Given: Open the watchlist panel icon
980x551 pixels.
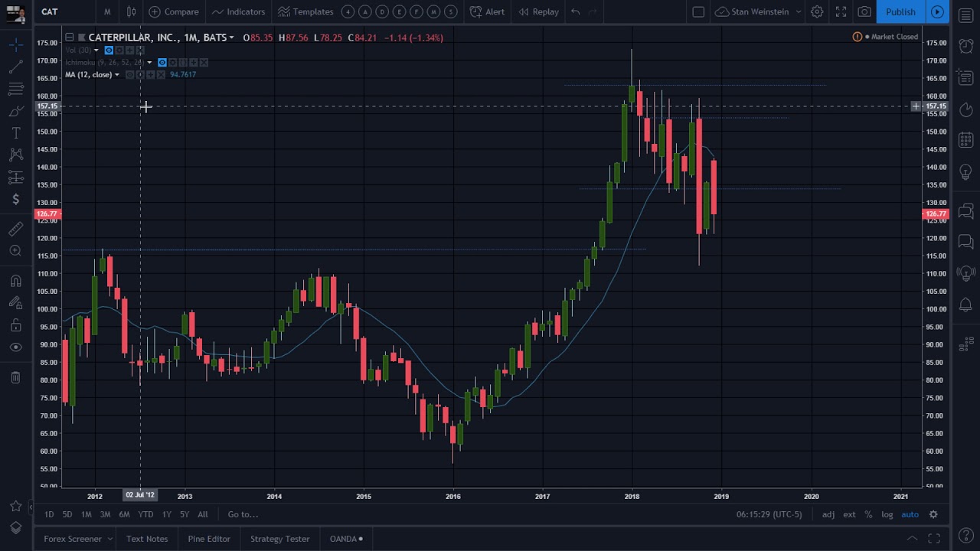Looking at the screenshot, I should click(x=965, y=15).
